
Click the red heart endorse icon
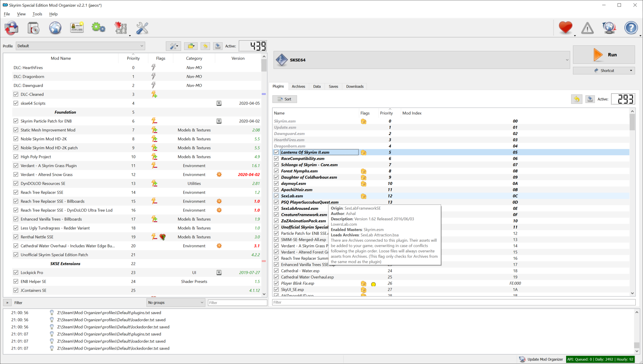click(x=566, y=28)
